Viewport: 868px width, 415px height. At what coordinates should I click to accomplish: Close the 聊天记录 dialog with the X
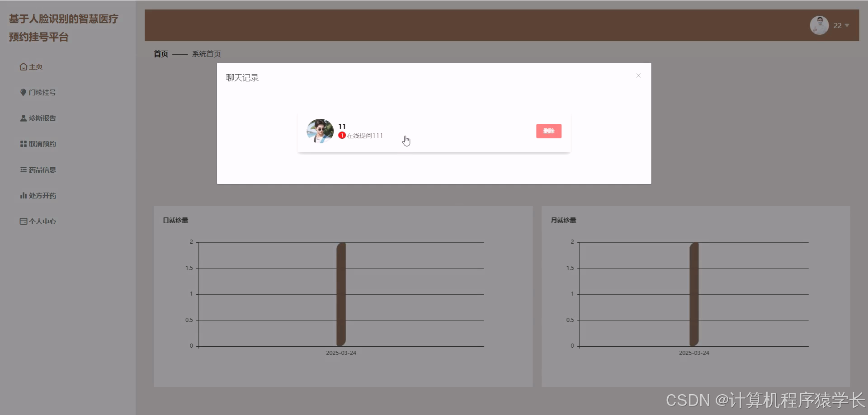638,75
